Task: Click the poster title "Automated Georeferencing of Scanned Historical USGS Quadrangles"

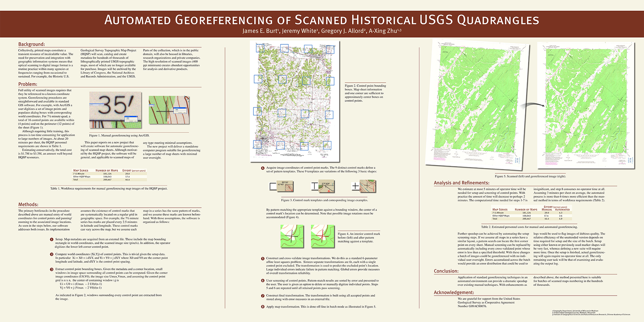Action: [322, 20]
